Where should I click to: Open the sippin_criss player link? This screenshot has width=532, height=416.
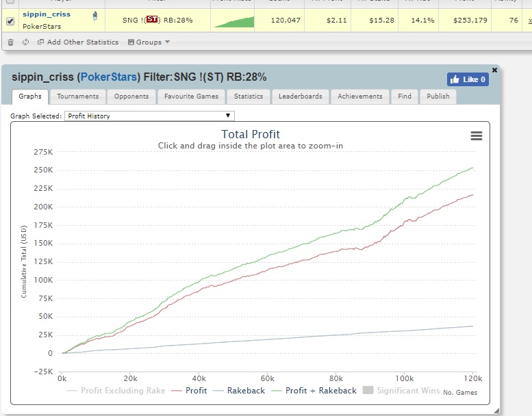tap(47, 14)
